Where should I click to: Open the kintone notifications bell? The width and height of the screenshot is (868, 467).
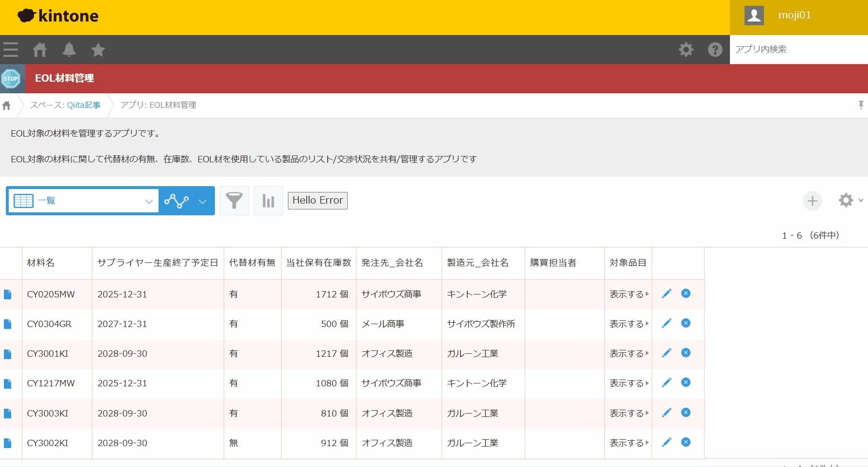click(69, 49)
